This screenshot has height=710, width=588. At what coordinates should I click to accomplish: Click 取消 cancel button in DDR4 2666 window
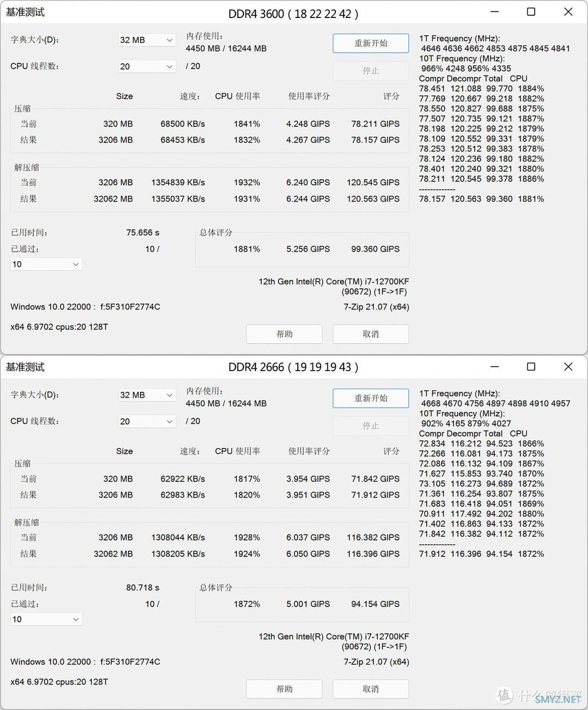371,689
